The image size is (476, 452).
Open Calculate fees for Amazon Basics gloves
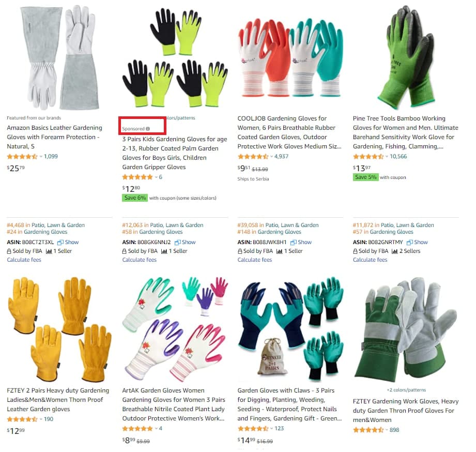coord(24,260)
